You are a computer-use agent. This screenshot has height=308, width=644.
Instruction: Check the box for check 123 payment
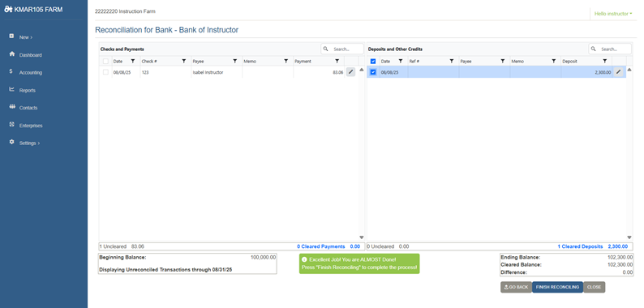pyautogui.click(x=105, y=72)
